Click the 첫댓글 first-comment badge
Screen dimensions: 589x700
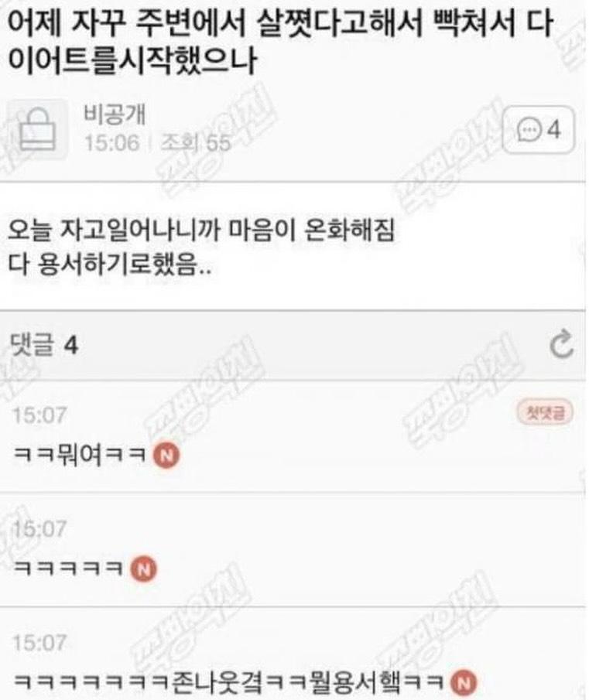coord(545,412)
